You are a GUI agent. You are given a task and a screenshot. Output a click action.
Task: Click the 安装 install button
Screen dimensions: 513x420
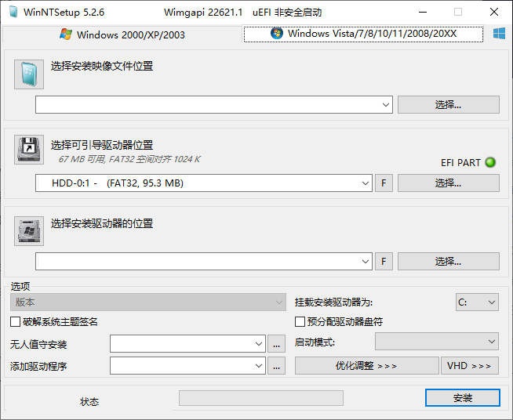pyautogui.click(x=463, y=398)
